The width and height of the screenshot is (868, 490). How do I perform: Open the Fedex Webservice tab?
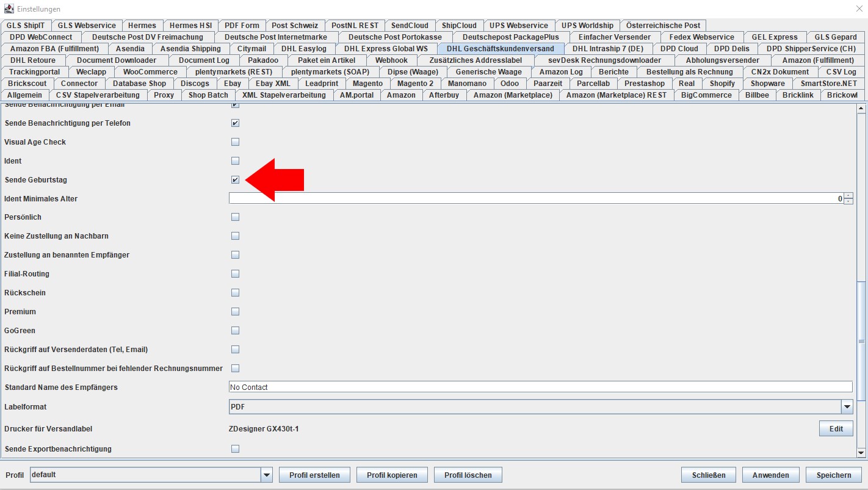point(702,37)
